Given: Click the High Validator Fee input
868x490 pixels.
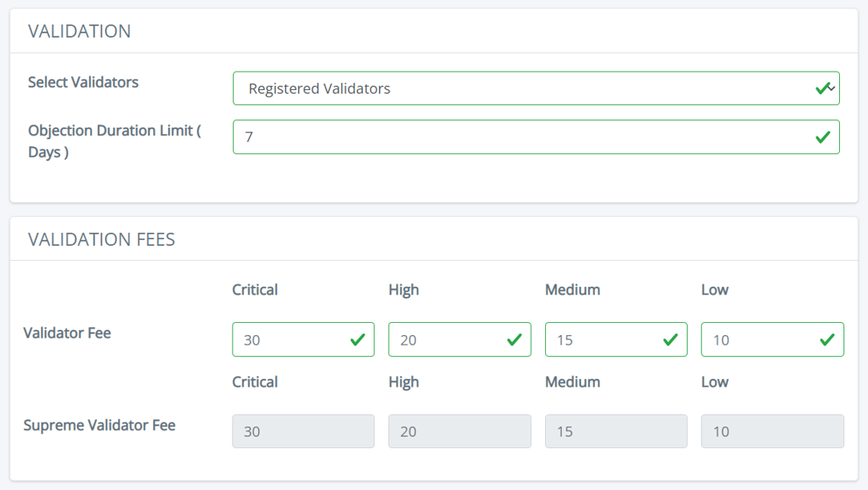Looking at the screenshot, I should (x=446, y=339).
